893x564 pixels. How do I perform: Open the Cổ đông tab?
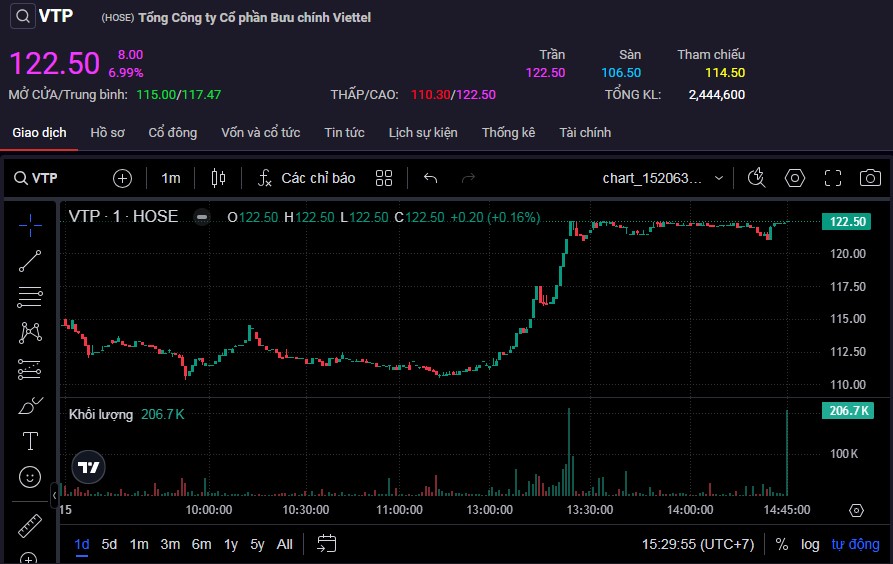(173, 133)
